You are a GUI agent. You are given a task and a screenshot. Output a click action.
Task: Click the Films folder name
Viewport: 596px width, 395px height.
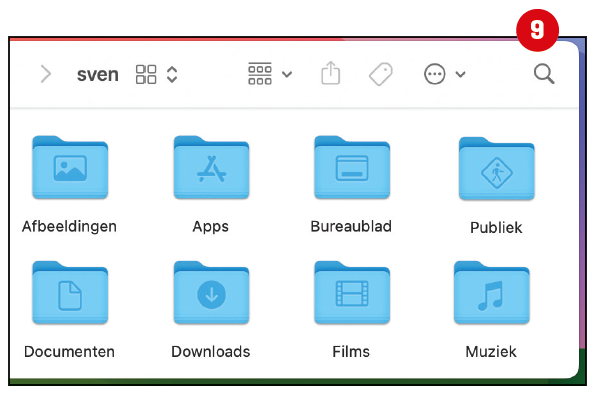click(351, 352)
